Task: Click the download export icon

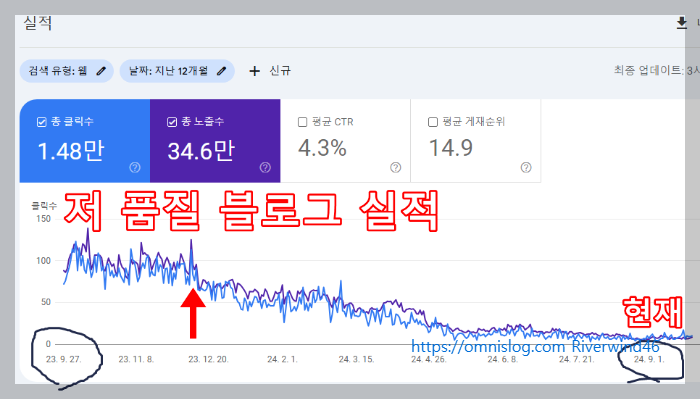Action: pos(681,23)
